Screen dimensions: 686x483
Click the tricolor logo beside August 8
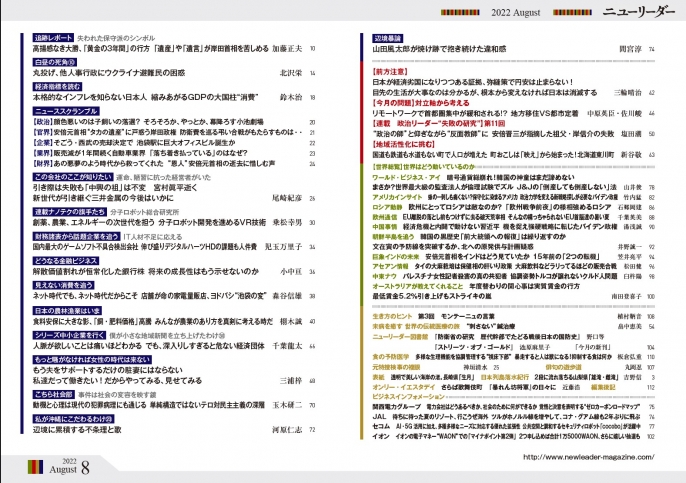(34, 465)
